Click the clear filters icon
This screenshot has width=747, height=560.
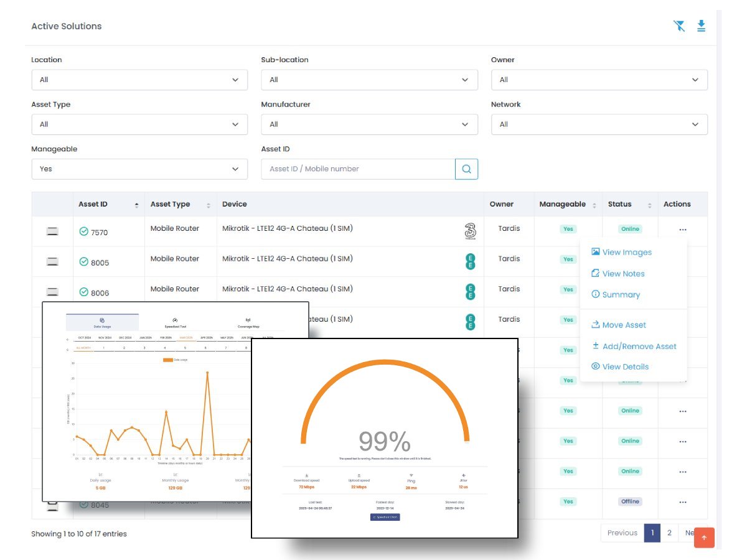[x=679, y=26]
